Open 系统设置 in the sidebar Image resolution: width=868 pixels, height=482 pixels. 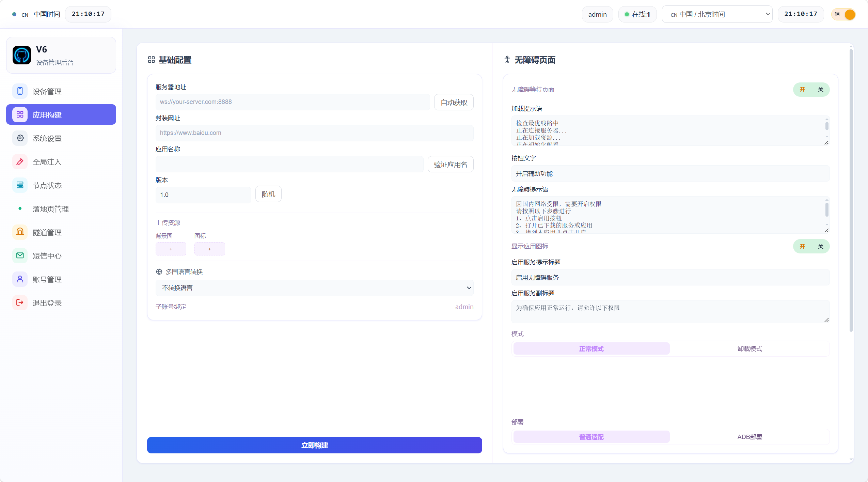[61, 138]
